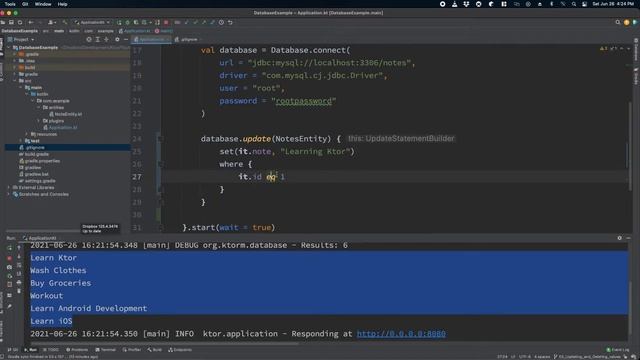Open the Event Log button
The height and width of the screenshot is (360, 640).
point(618,350)
